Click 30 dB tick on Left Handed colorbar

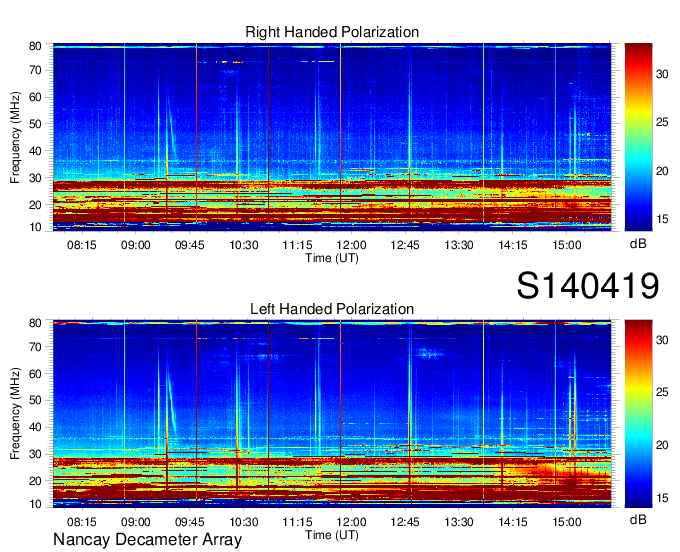point(662,340)
